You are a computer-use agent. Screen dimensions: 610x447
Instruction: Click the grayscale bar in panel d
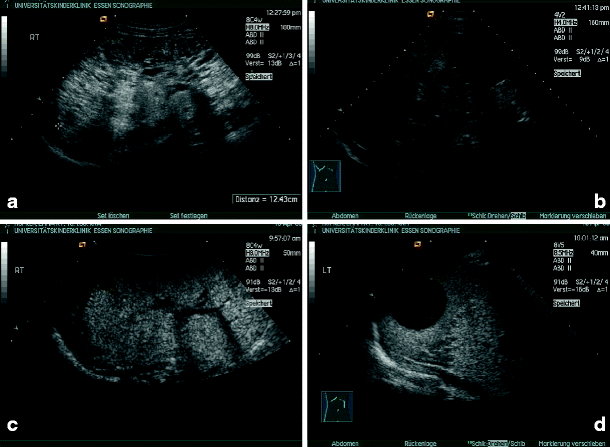pyautogui.click(x=312, y=272)
